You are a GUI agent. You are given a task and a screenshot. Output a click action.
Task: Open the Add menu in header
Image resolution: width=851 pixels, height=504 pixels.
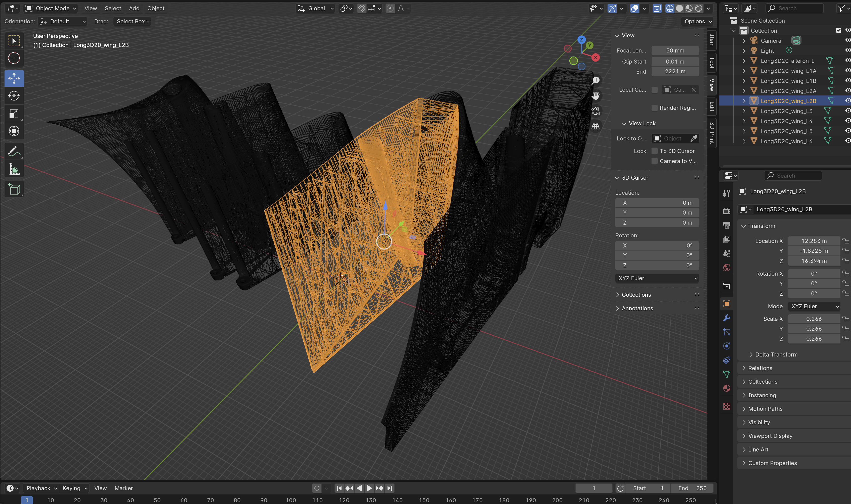[x=134, y=8]
